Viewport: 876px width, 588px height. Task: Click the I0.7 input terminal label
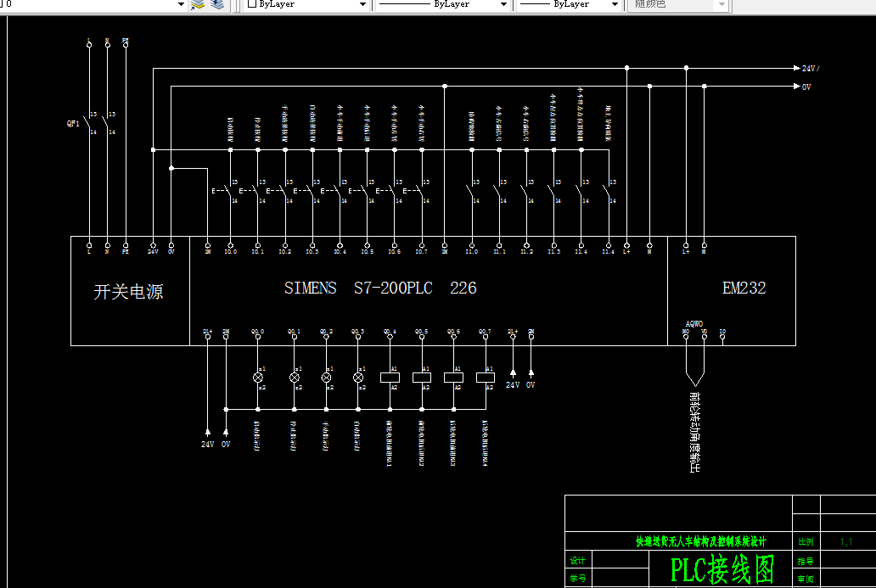(421, 252)
